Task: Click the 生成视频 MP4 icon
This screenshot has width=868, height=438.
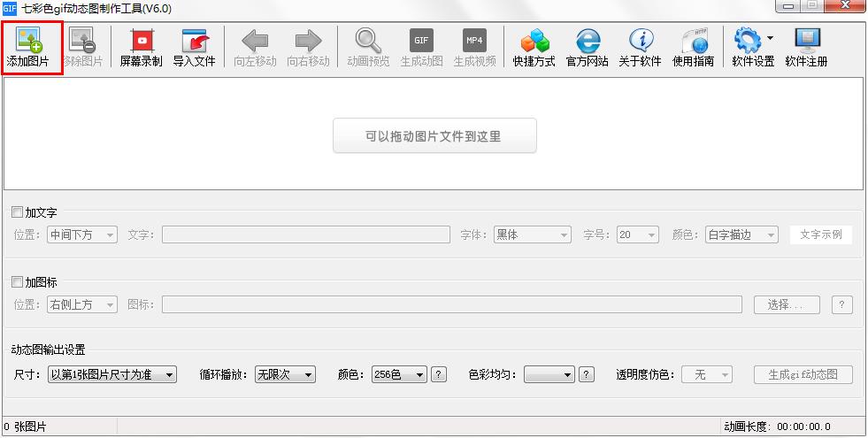Action: click(474, 41)
